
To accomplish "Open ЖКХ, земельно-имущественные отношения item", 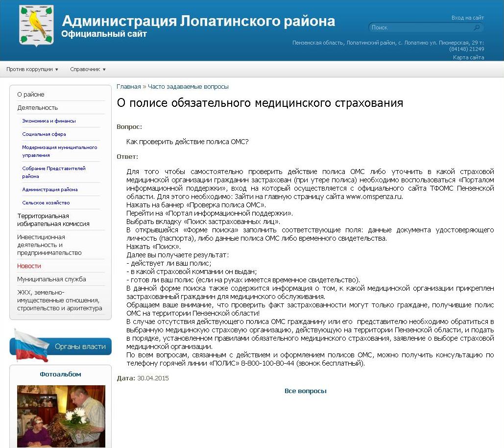I will [x=59, y=300].
